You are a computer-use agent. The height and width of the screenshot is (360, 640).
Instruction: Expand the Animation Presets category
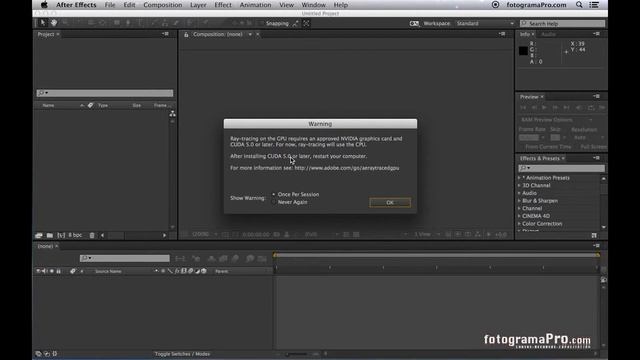tap(519, 178)
